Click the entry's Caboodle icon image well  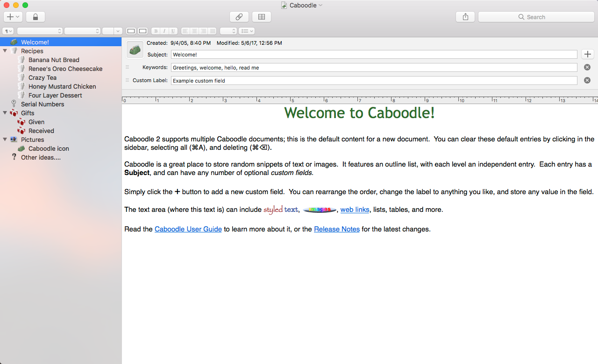tap(135, 49)
